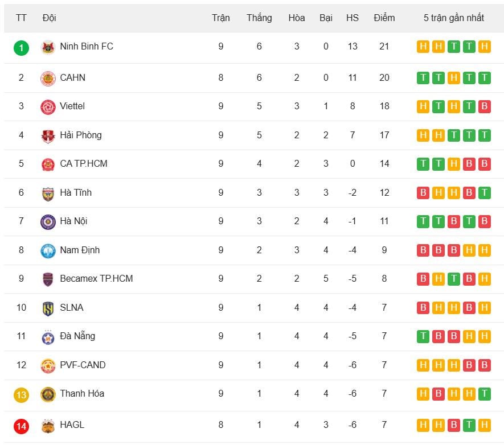This screenshot has width=504, height=445.
Task: Open the Hà Tĩnh team link
Action: [76, 192]
